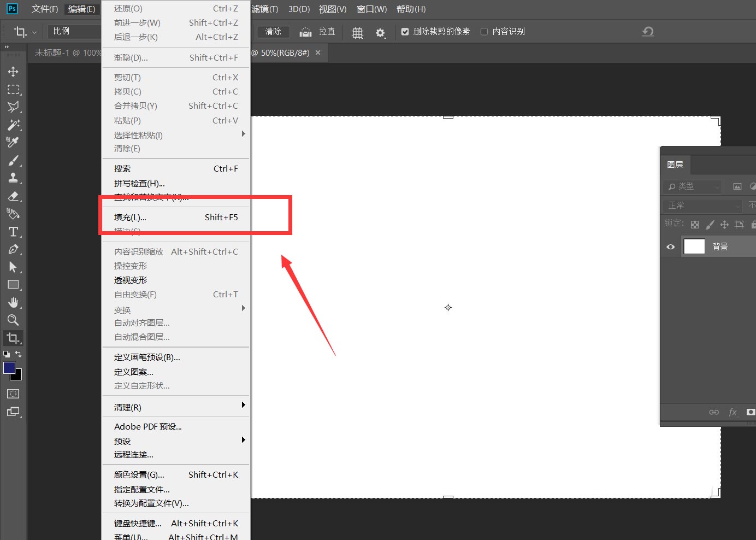Image resolution: width=756 pixels, height=540 pixels.
Task: Open the 滤镜(T) menu
Action: pyautogui.click(x=265, y=9)
